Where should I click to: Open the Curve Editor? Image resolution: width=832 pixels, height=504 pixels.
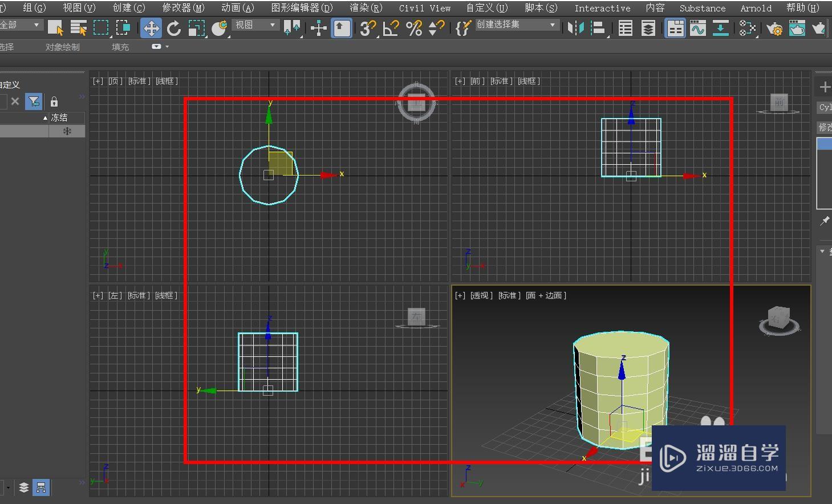coord(697,28)
